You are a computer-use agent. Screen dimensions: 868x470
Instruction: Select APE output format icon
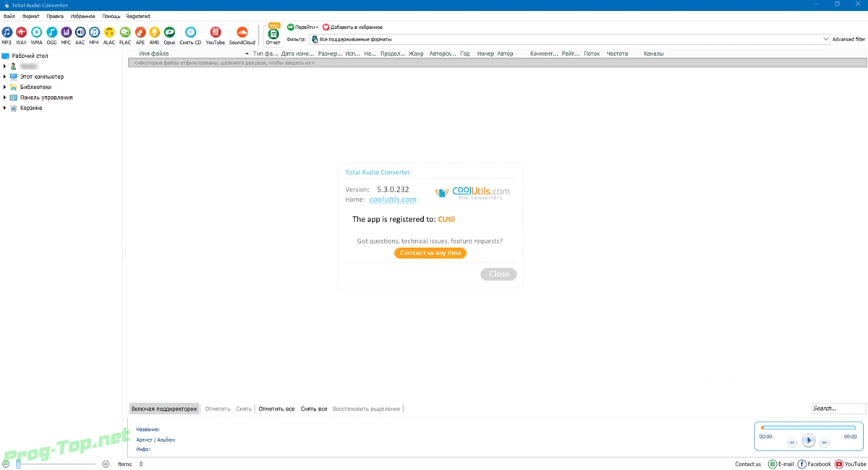[x=140, y=35]
